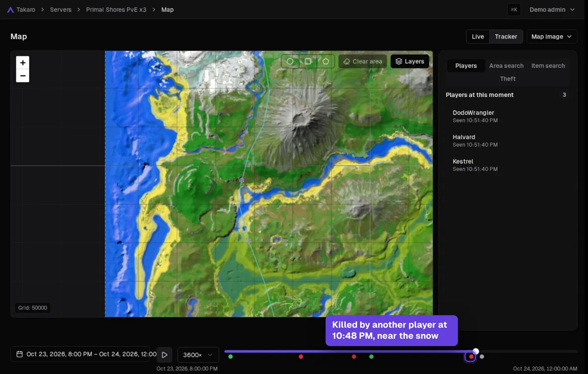Select the polygon area drawing tool
Viewport: 588px width, 374px height.
click(x=325, y=61)
